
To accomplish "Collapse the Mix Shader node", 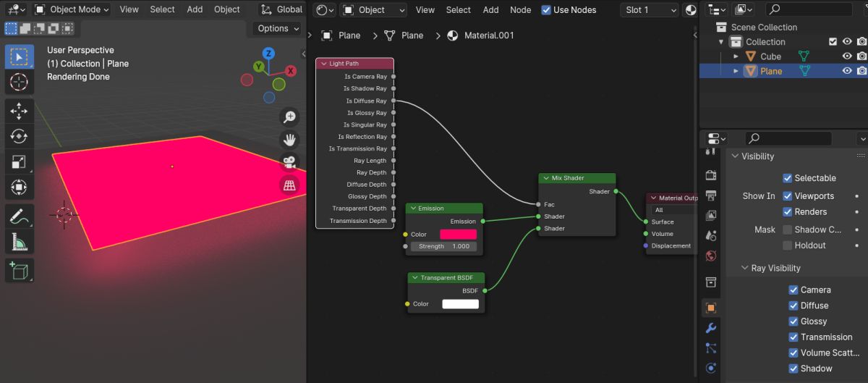I will coord(545,178).
